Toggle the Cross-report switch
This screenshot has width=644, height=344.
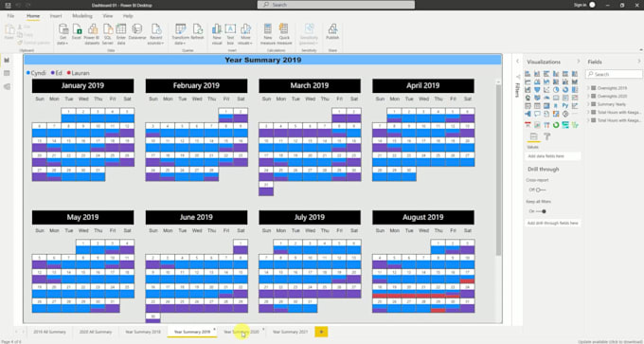(541, 190)
